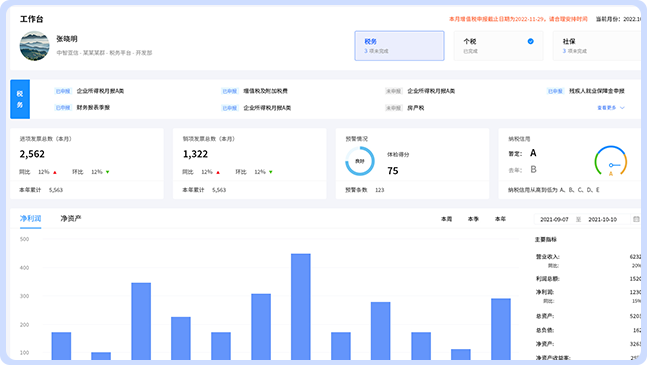Click the red VAT deadline notice
This screenshot has width=647, height=365.
point(518,19)
